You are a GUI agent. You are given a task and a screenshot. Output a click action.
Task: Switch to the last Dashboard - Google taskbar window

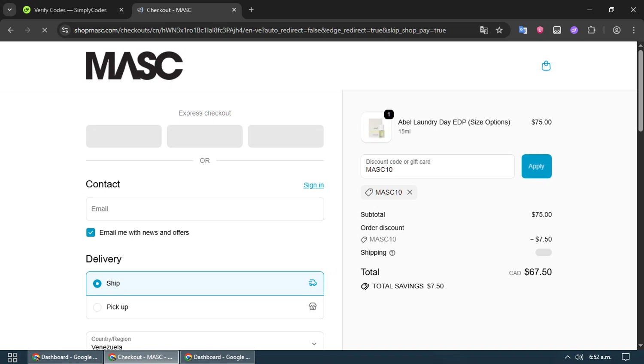(x=217, y=357)
